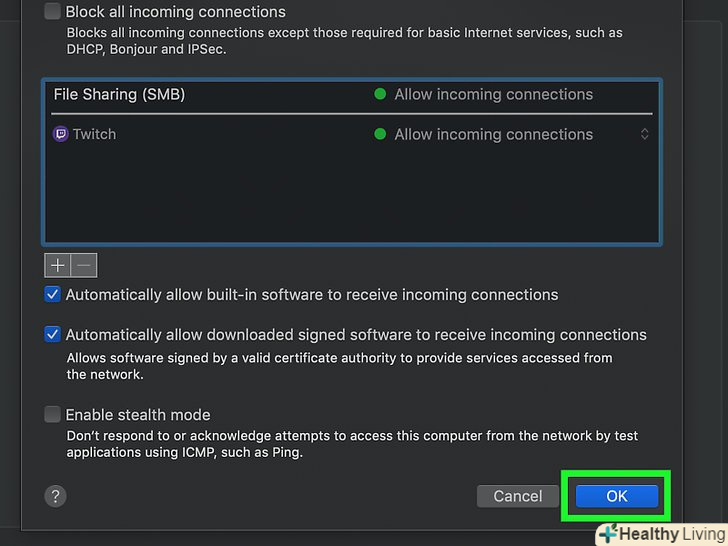Click the Block all incoming connections label
Screen dimensions: 728x546
175,12
